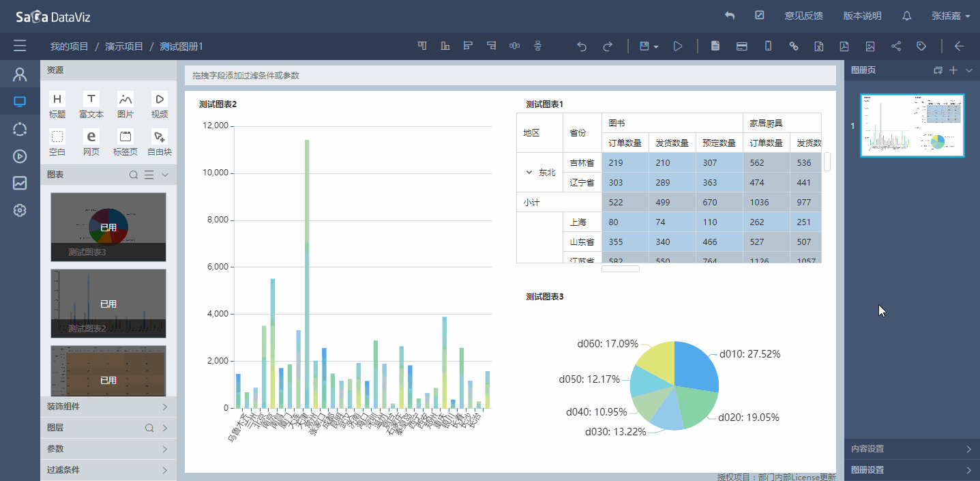The image size is (980, 481).
Task: Open notifications bell icon
Action: [906, 16]
